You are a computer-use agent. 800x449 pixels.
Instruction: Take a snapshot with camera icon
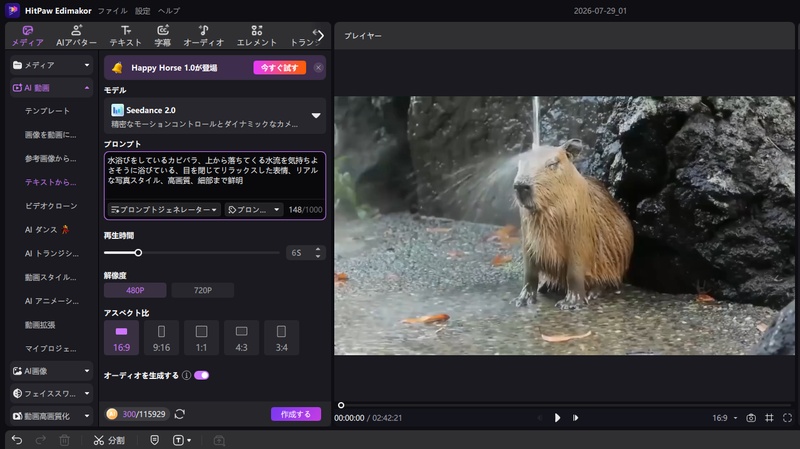751,418
